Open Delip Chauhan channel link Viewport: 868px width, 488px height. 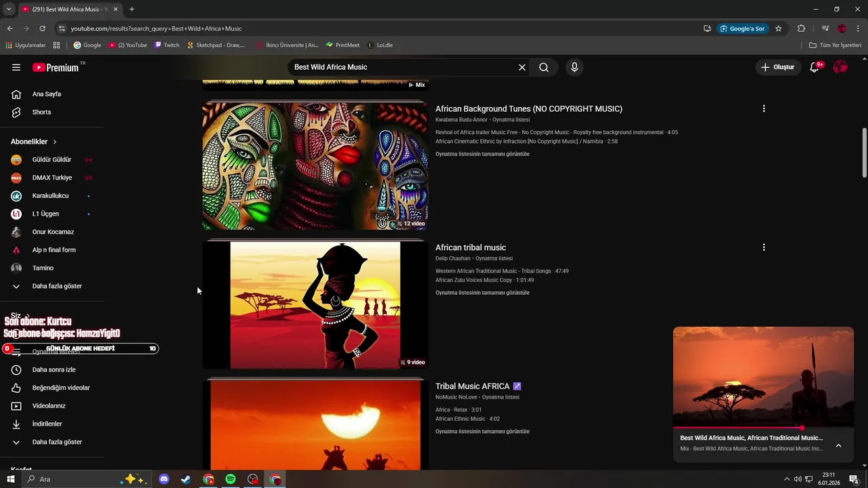[x=452, y=258]
